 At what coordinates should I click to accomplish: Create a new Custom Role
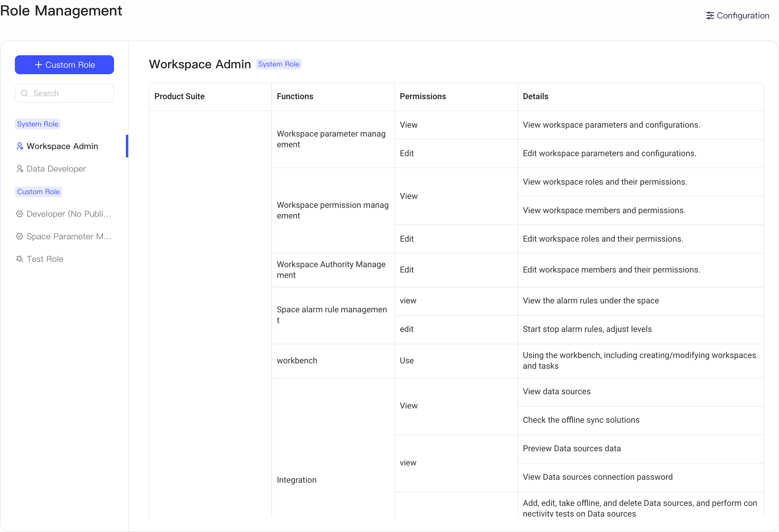pos(64,65)
